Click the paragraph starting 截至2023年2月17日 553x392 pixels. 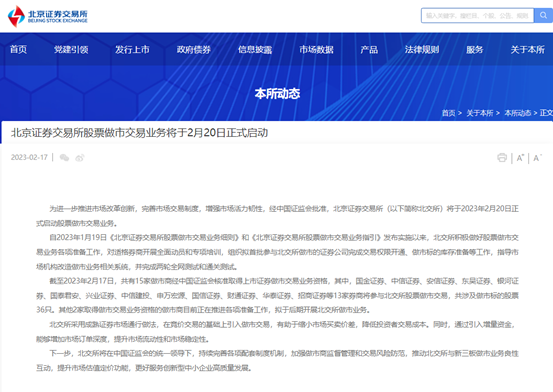[277, 295]
